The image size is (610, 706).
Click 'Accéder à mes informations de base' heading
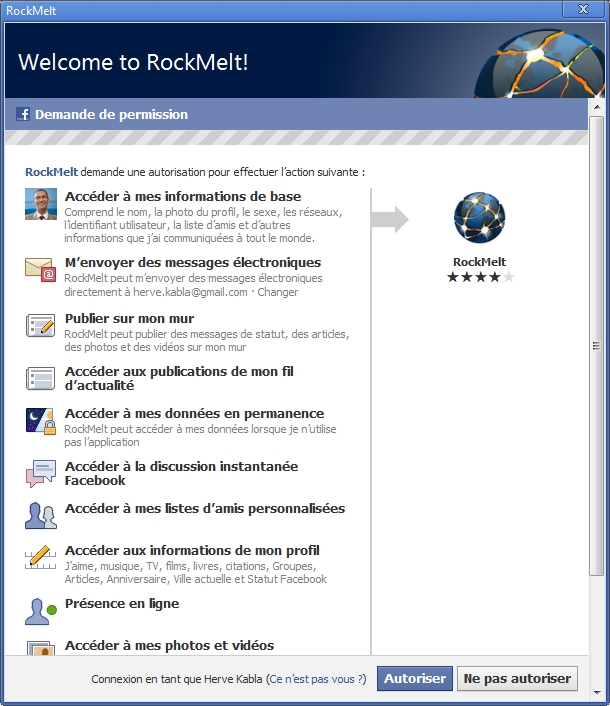(x=183, y=196)
